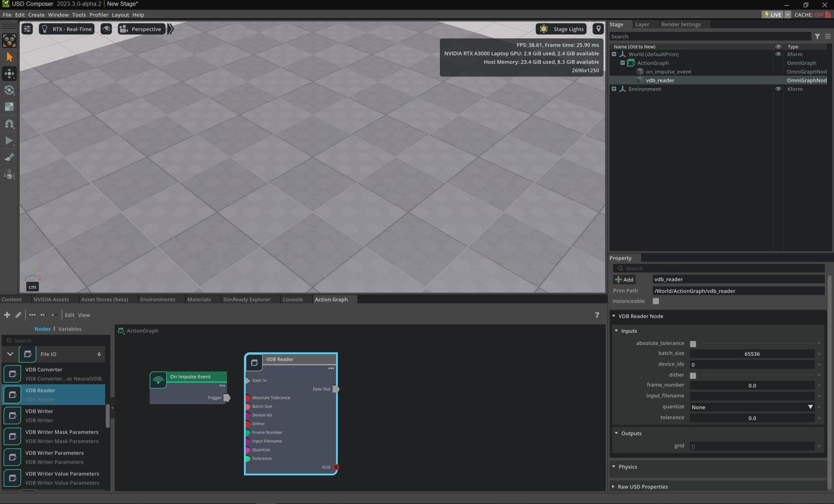This screenshot has height=504, width=834.
Task: Click the absolute_tolerance slider track
Action: tap(758, 344)
